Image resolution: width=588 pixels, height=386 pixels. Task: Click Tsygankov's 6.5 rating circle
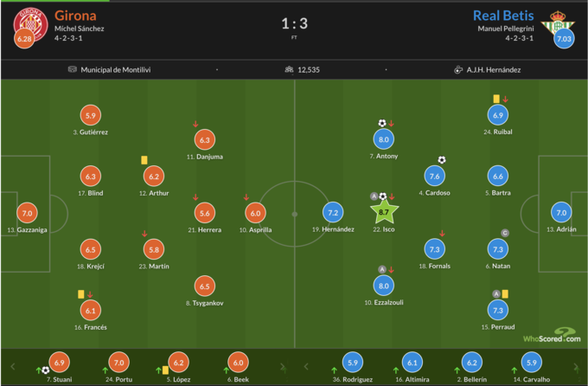[x=204, y=286]
